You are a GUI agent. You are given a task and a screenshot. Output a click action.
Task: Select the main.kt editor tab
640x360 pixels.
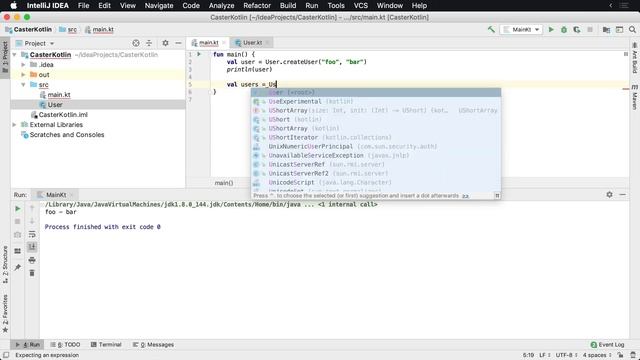(x=208, y=42)
